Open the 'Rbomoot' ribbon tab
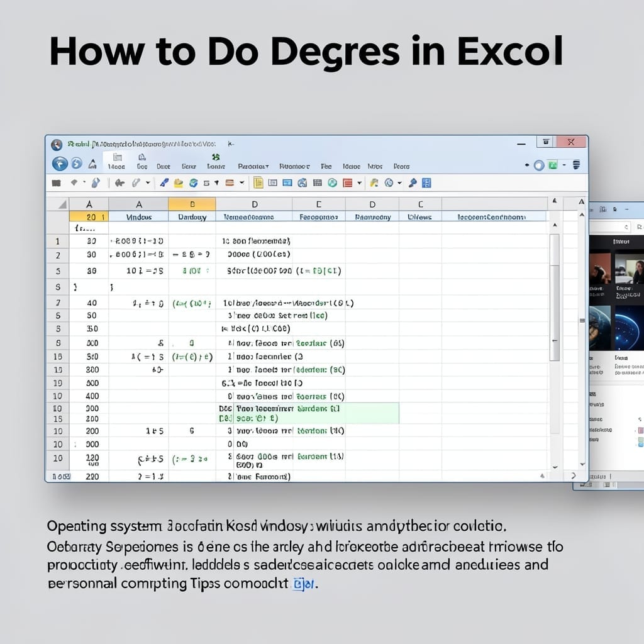The image size is (644, 644). [294, 166]
